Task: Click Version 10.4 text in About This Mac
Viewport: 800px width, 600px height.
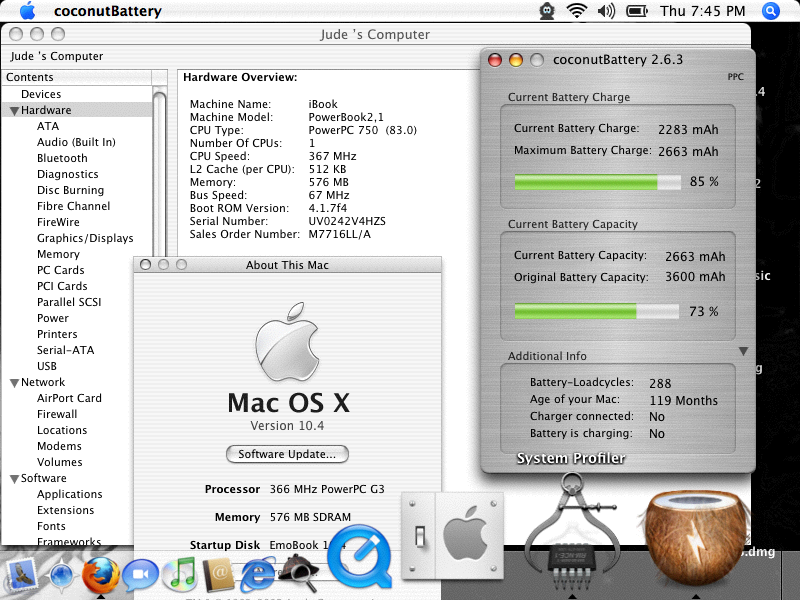Action: (x=287, y=426)
